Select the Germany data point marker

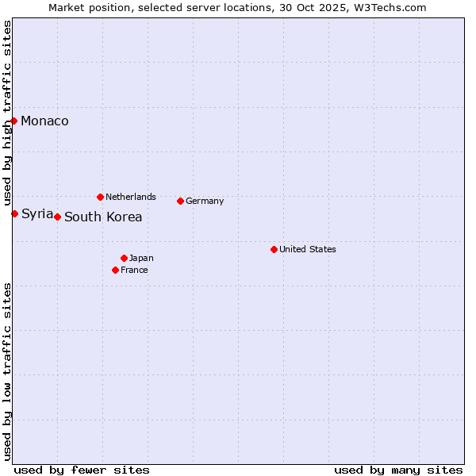tap(180, 201)
